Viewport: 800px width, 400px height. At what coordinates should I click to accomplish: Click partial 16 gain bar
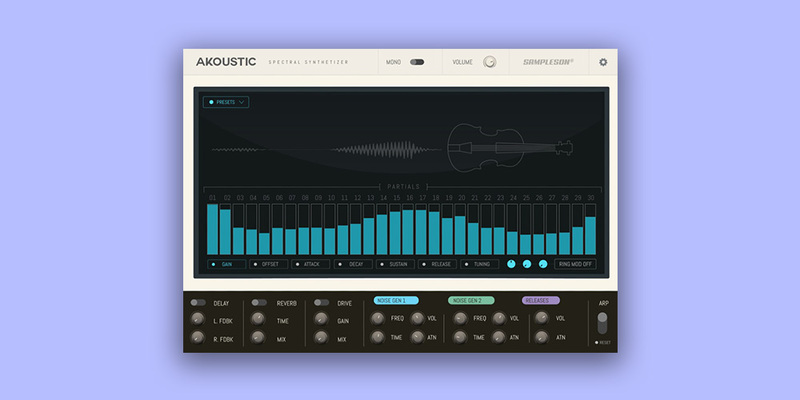click(408, 229)
